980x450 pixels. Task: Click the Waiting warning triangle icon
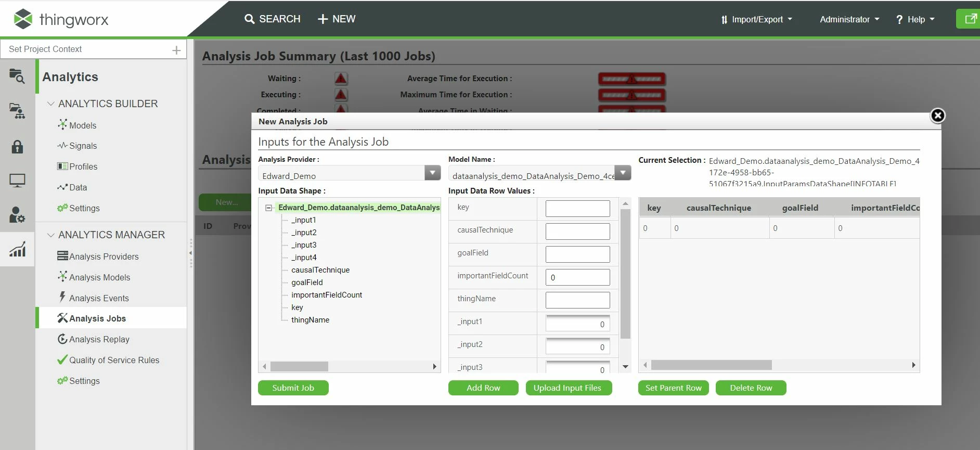pos(341,79)
